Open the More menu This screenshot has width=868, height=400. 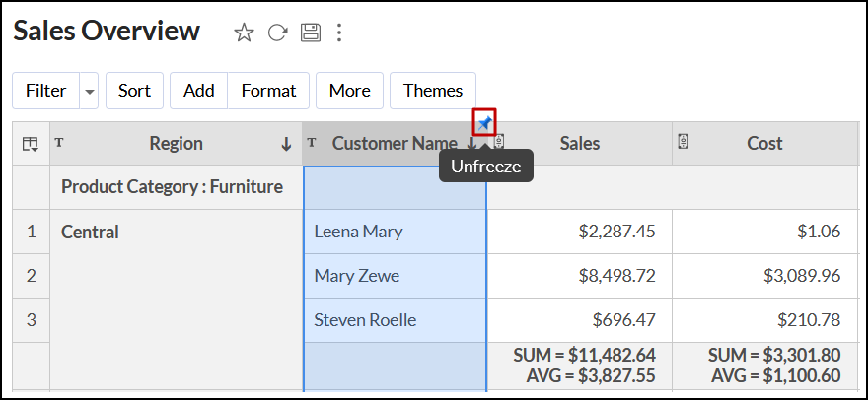[x=349, y=91]
